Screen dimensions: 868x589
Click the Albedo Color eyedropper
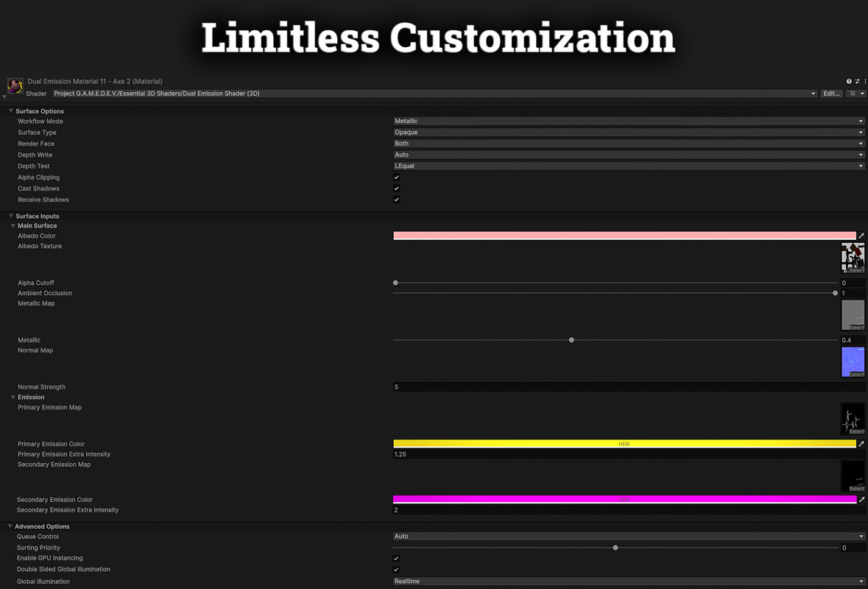pos(861,236)
